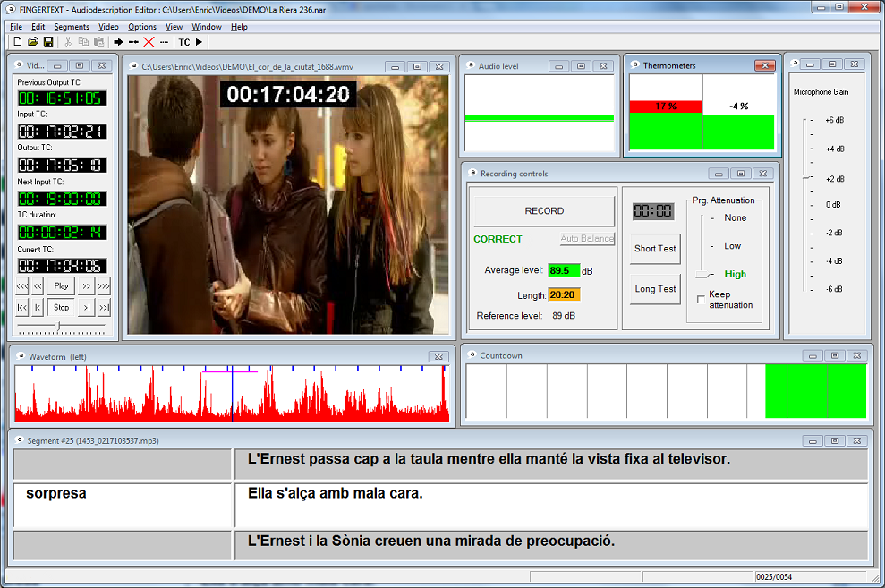This screenshot has height=588, width=885.
Task: Open the Segments menu
Action: point(72,27)
